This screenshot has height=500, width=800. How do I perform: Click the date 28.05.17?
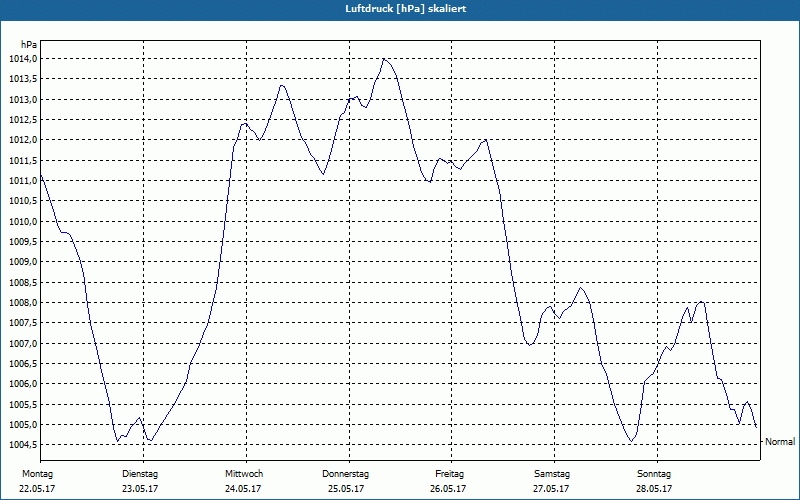[x=654, y=489]
